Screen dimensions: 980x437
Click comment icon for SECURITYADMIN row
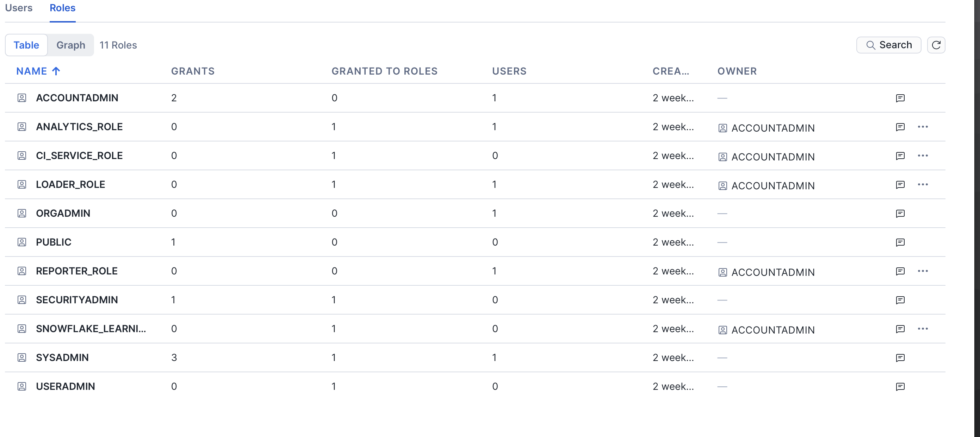click(900, 300)
